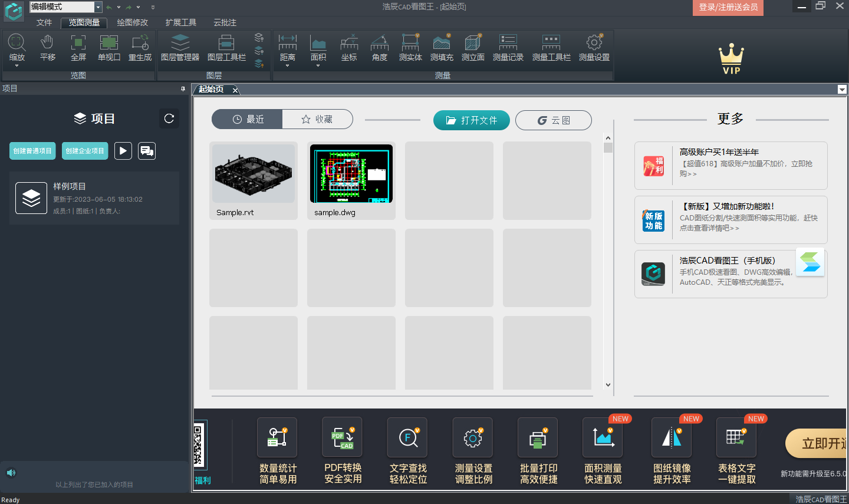Click the speaker icon in project panel
The height and width of the screenshot is (504, 849).
(x=11, y=473)
